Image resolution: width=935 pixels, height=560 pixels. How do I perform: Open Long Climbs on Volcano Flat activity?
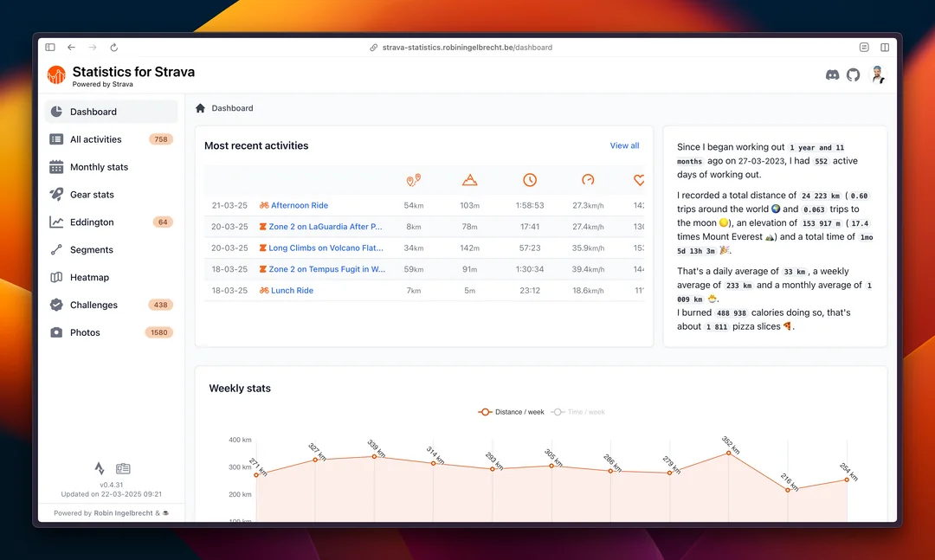click(x=326, y=248)
